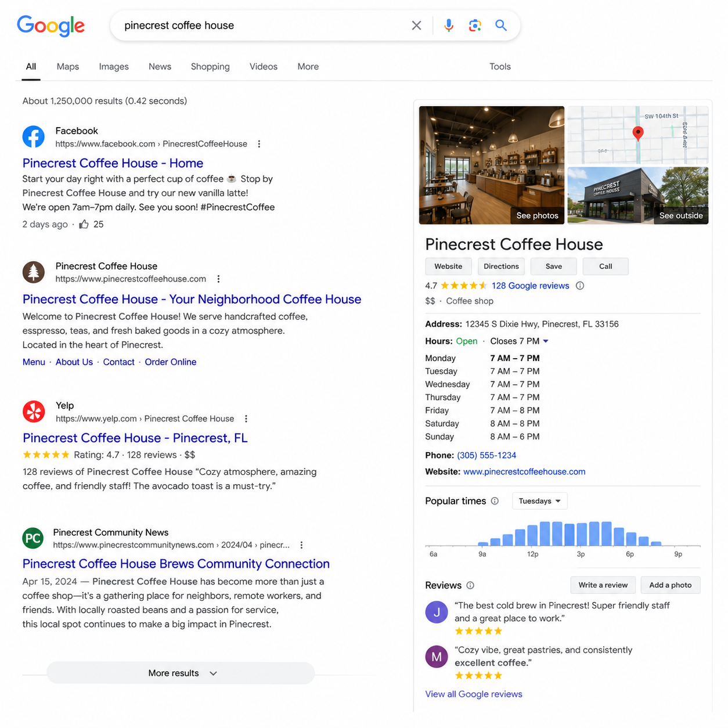Open the Contact sitelink
This screenshot has height=728, width=728.
click(118, 362)
